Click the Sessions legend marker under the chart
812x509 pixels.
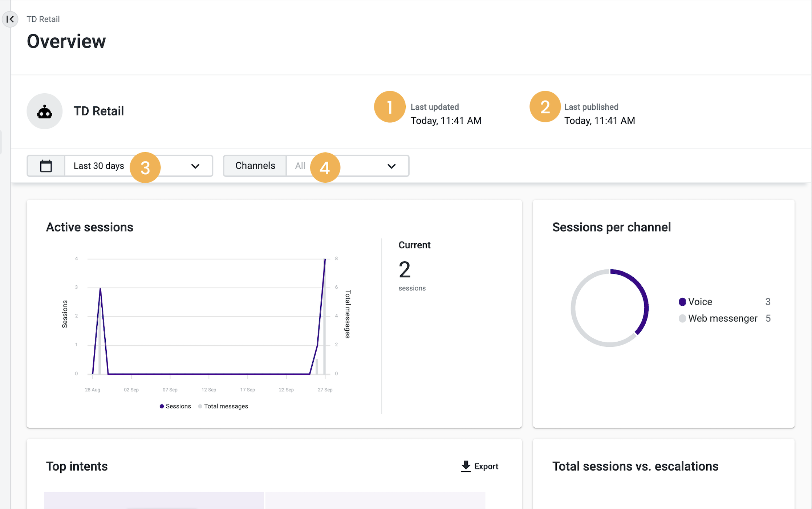coord(162,406)
